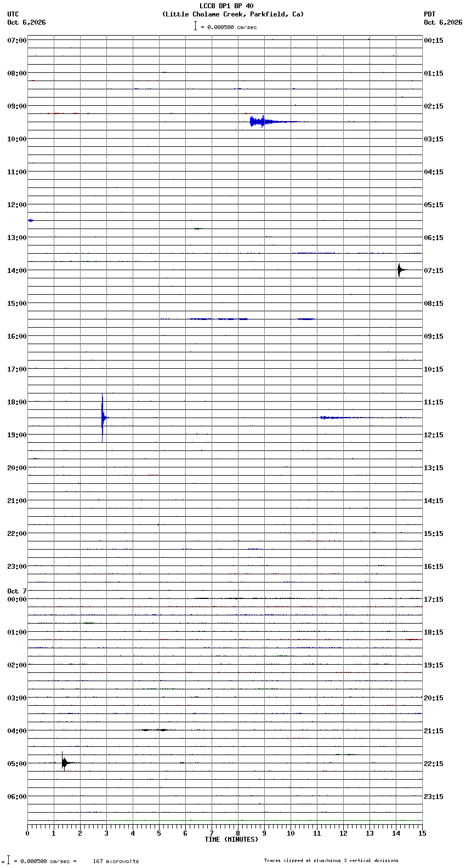Select the Oct 7 date label
466x868 pixels.
pos(17,591)
